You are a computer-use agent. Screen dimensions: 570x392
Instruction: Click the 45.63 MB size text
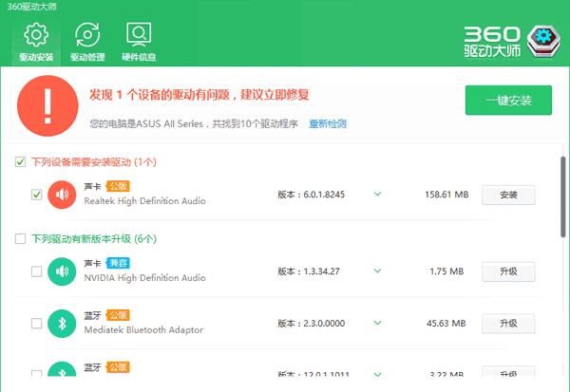pos(446,323)
